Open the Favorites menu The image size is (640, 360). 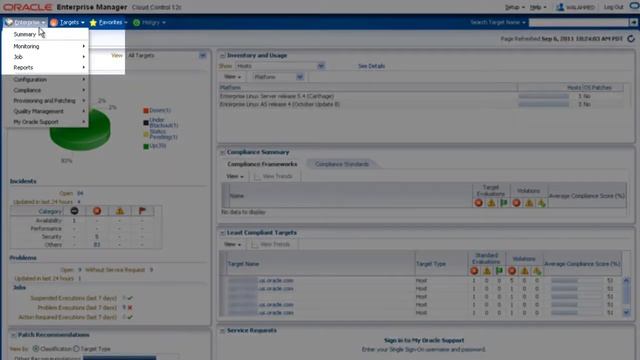click(109, 22)
